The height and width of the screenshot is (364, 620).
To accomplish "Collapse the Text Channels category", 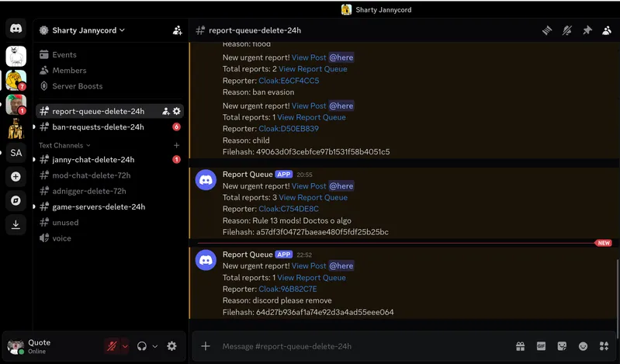I will point(64,145).
